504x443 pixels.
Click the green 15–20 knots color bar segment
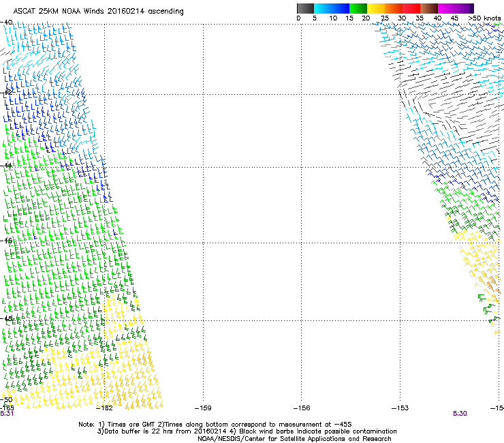(358, 8)
